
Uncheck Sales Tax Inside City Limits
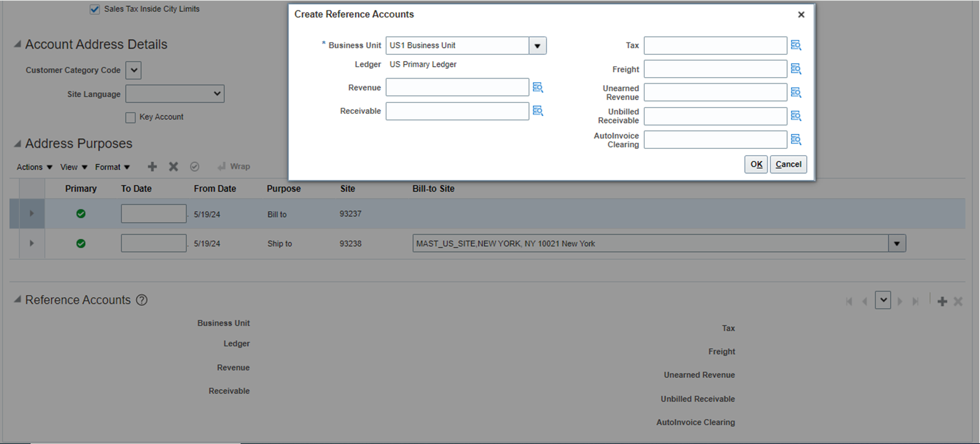coord(95,10)
